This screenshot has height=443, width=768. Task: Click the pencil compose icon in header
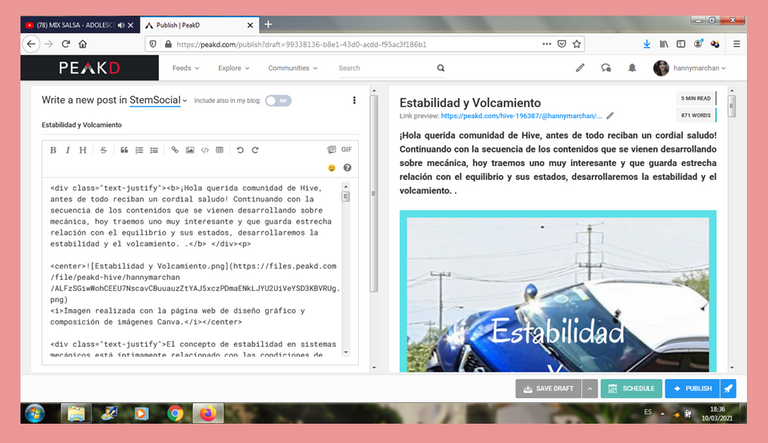(580, 68)
